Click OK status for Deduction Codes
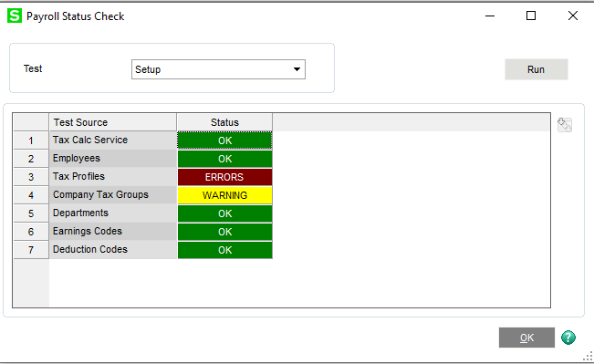This screenshot has height=364, width=594. [225, 250]
